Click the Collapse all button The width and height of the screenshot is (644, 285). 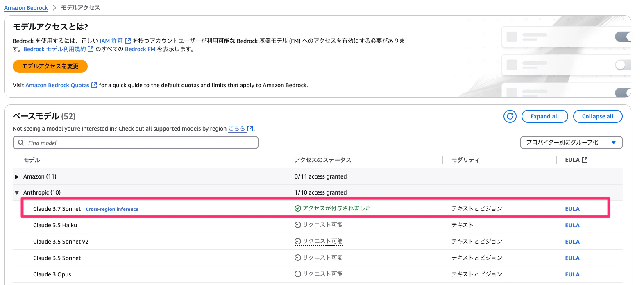tap(598, 116)
